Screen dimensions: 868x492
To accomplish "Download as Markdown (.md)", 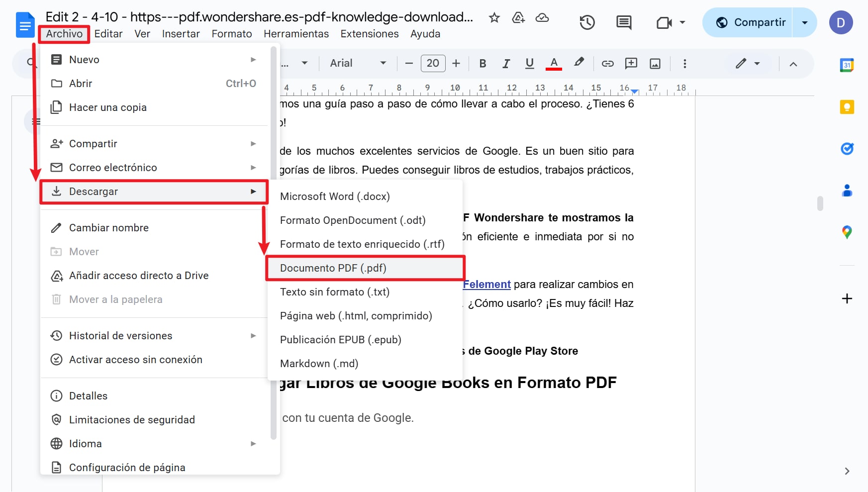I will click(365, 364).
